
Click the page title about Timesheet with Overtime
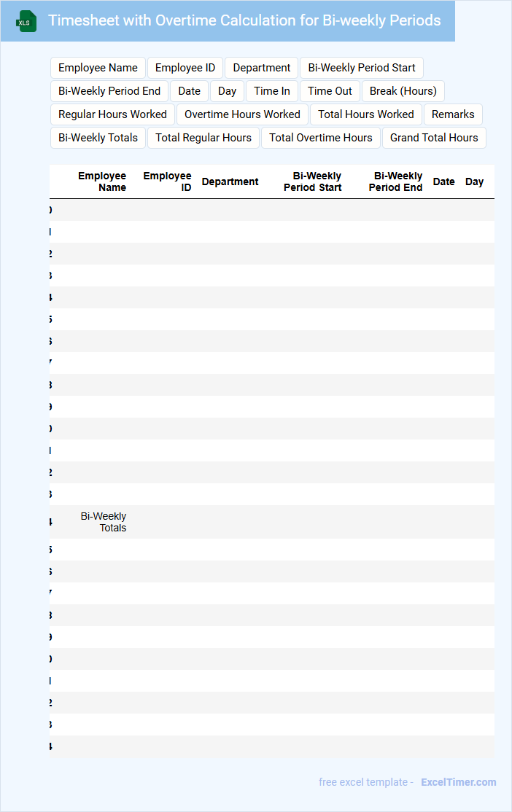pos(244,20)
